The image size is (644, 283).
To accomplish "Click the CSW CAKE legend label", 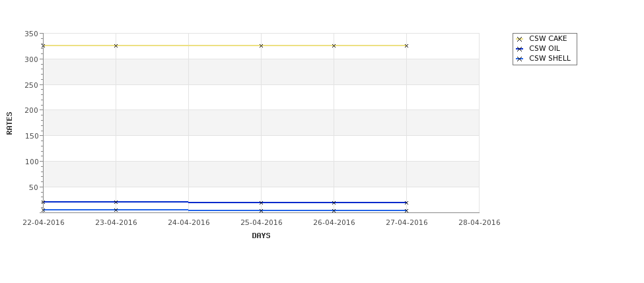I will pos(548,38).
